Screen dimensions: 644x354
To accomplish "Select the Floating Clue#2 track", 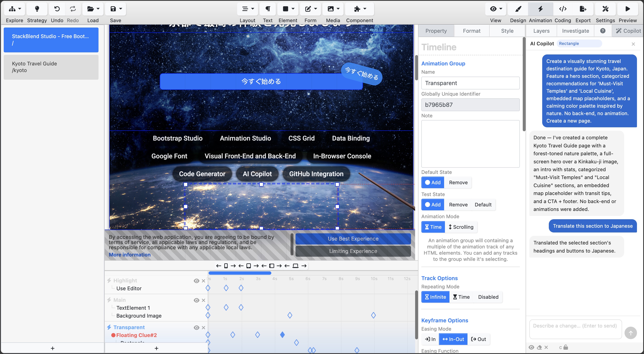I will [136, 335].
